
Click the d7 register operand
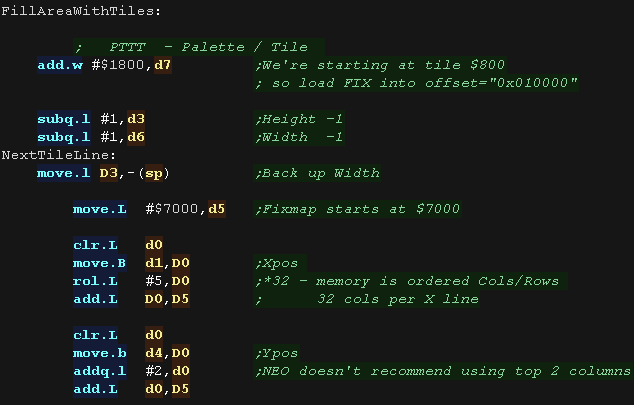pyautogui.click(x=163, y=65)
